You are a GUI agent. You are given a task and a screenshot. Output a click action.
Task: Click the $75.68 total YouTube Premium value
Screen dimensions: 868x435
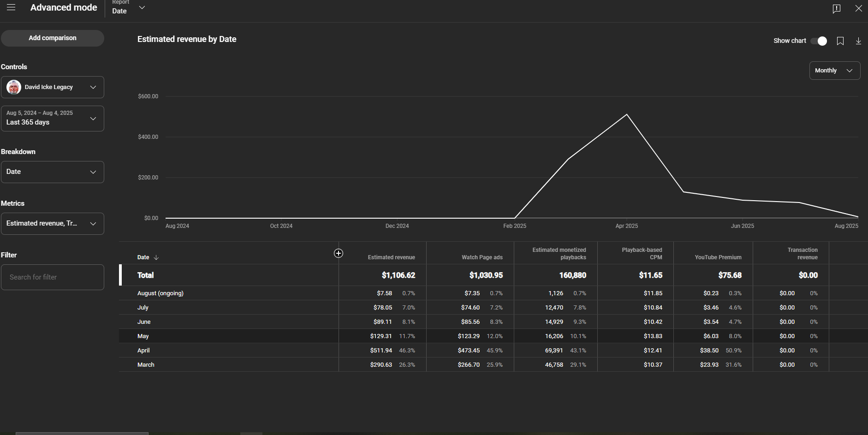point(730,275)
